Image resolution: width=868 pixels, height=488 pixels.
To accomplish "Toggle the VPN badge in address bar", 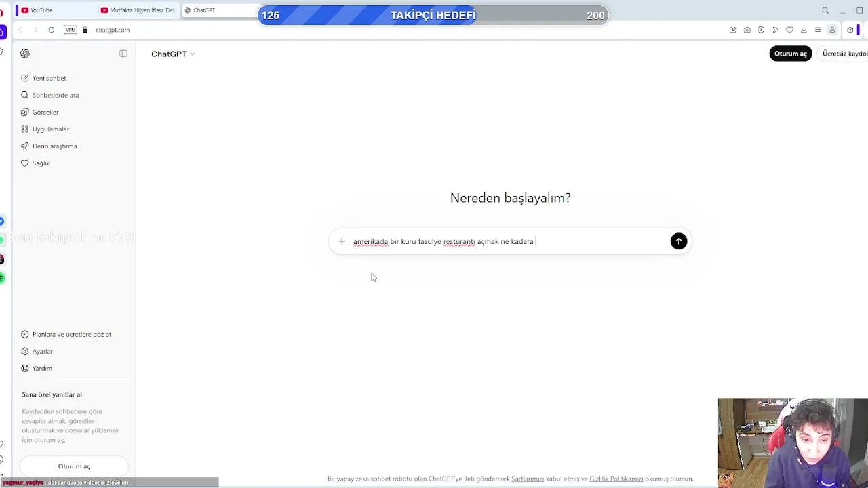I will [71, 30].
